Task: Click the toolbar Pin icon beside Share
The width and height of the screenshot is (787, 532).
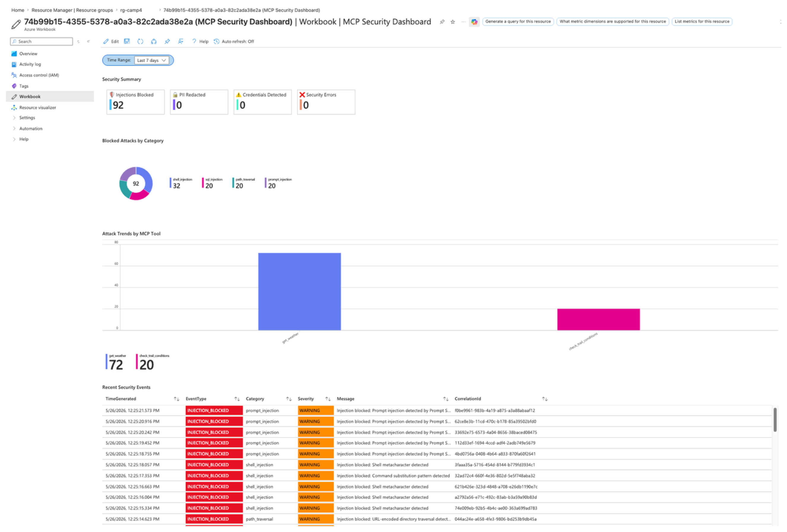Action: click(x=167, y=41)
